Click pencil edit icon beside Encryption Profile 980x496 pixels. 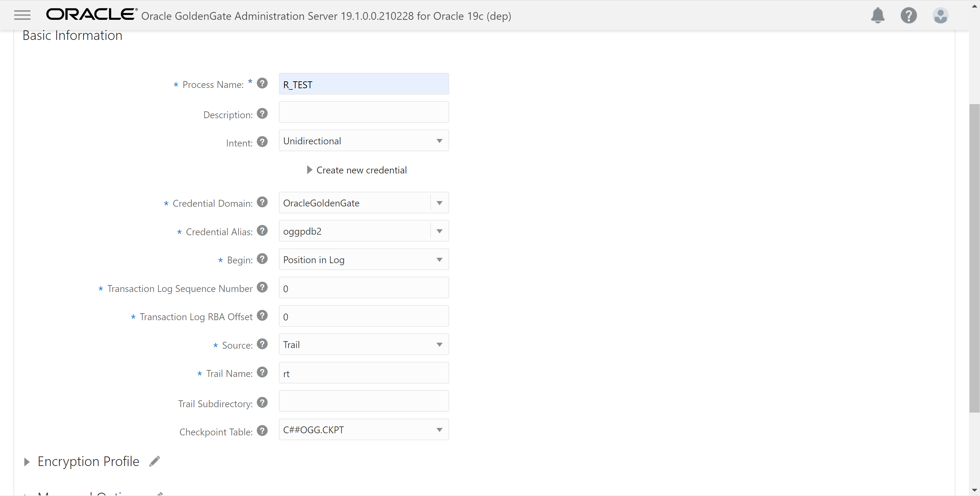point(154,461)
